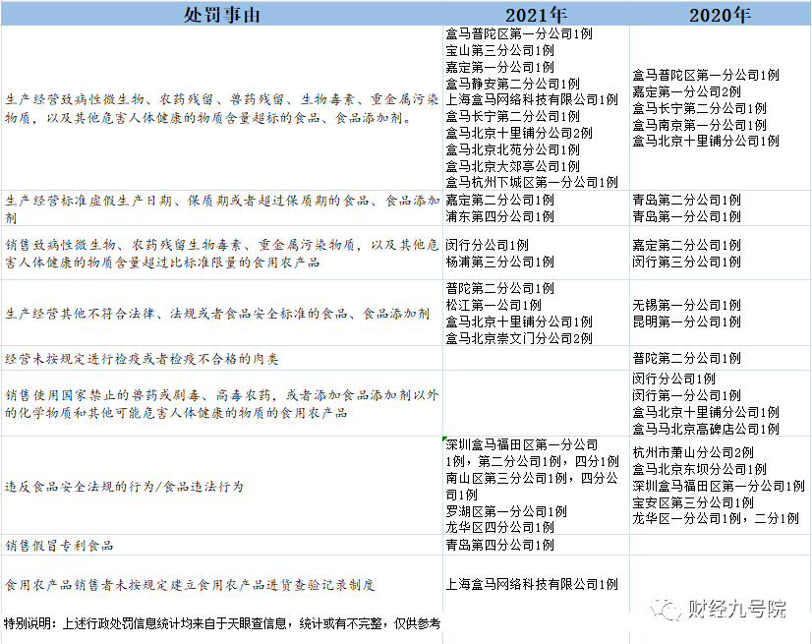
Task: Select the line 青岛第四分公司1例
Action: pyautogui.click(x=499, y=545)
